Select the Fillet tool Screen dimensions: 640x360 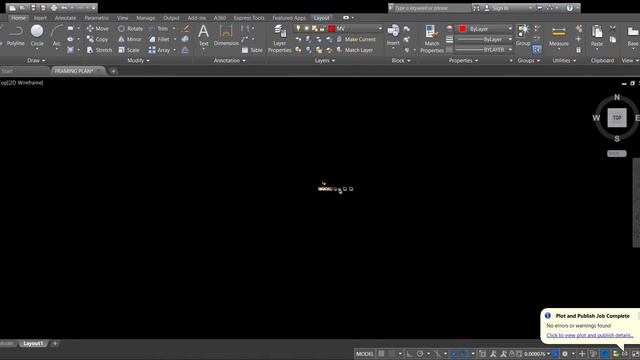159,39
